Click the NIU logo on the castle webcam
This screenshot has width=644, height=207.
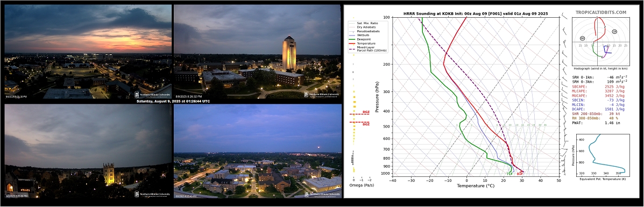pyautogui.click(x=151, y=194)
